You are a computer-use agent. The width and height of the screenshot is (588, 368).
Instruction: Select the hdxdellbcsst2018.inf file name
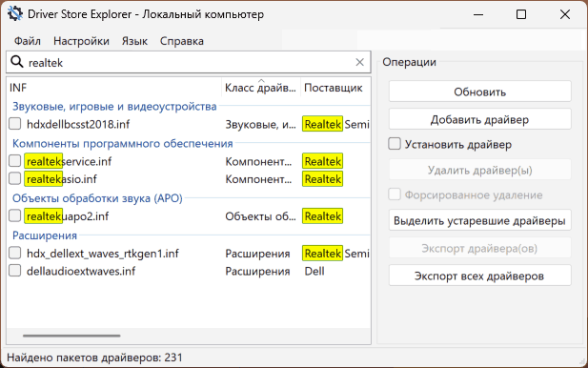click(x=78, y=124)
